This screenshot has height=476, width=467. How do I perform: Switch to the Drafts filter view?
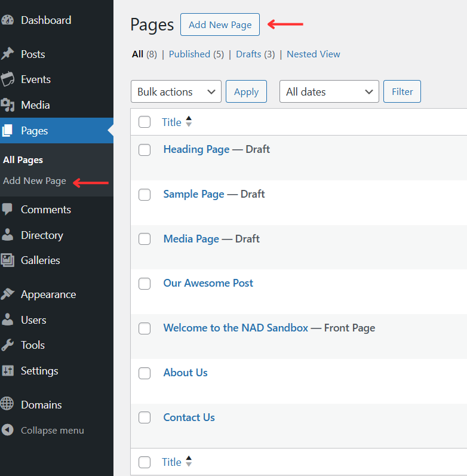click(x=248, y=54)
